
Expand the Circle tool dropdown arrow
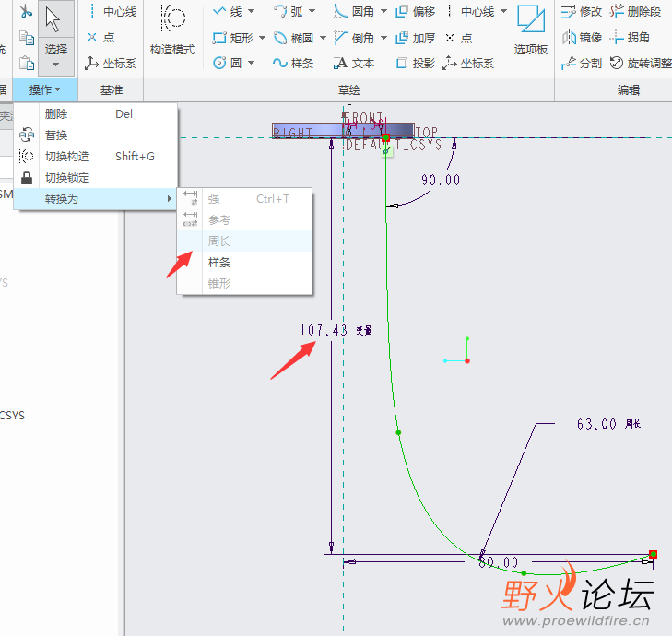tap(251, 63)
